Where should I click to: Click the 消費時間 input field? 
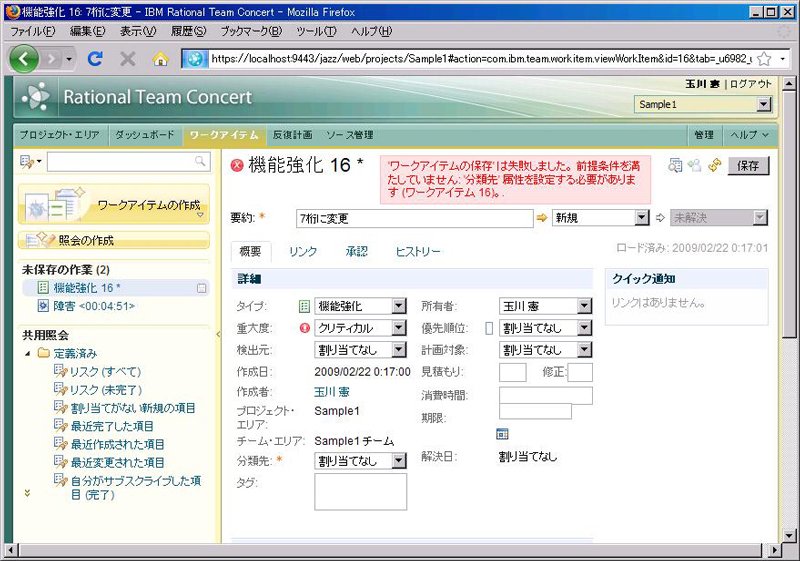pyautogui.click(x=545, y=395)
